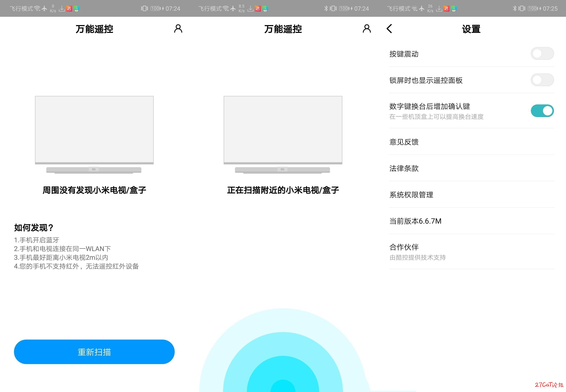Tap battery icon in third status bar
566x392 pixels.
point(533,8)
